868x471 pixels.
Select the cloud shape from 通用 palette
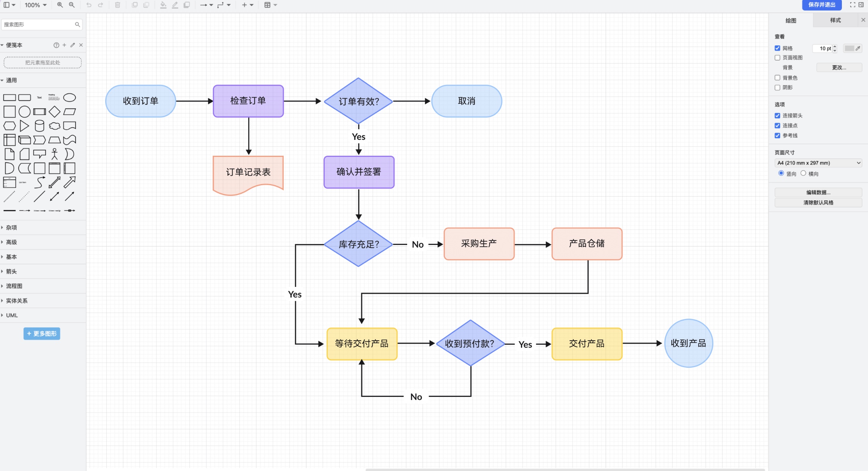[54, 126]
